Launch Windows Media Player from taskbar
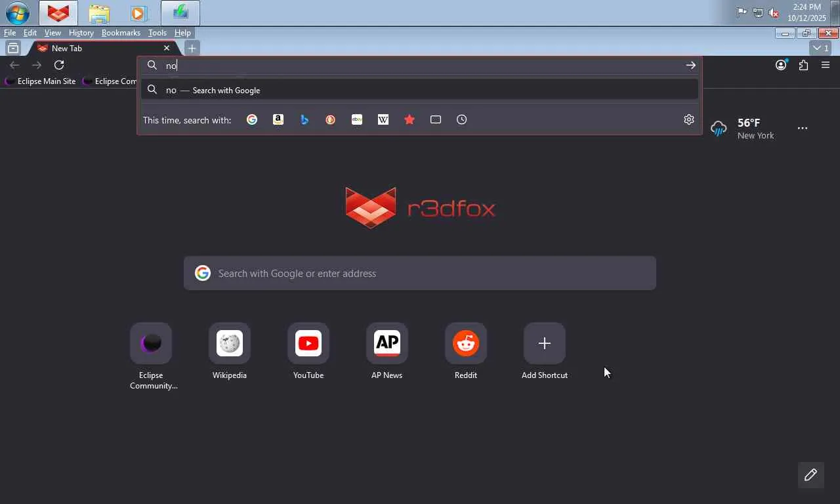This screenshot has height=504, width=840. point(138,13)
